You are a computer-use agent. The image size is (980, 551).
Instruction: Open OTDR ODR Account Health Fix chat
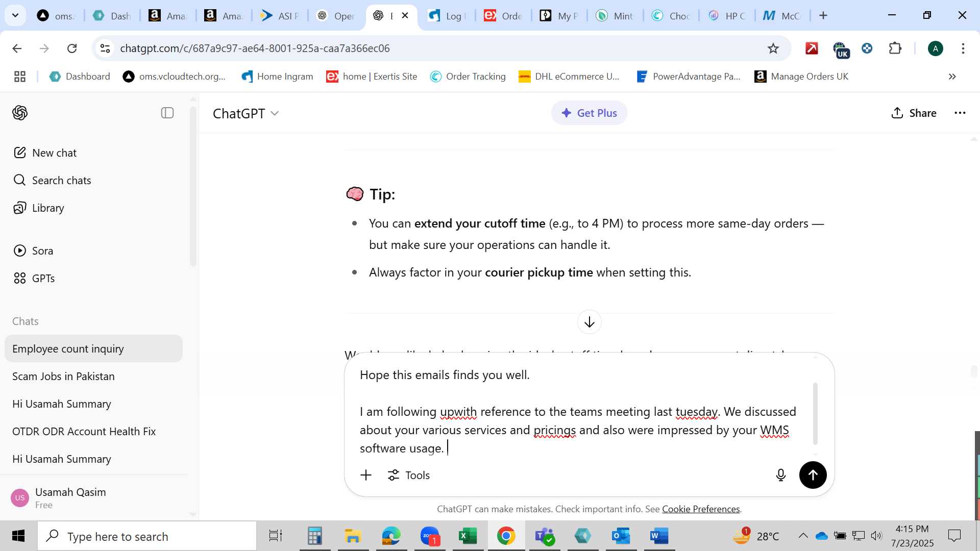coord(93,431)
